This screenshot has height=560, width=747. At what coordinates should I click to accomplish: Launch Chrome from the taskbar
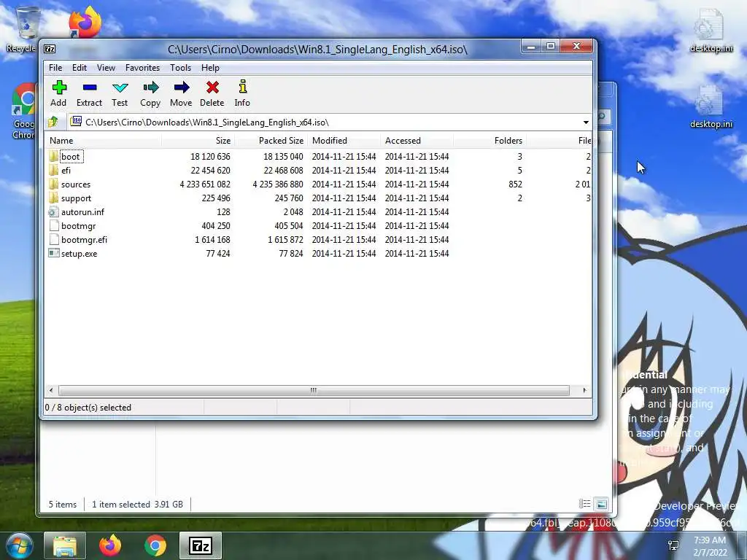point(155,545)
